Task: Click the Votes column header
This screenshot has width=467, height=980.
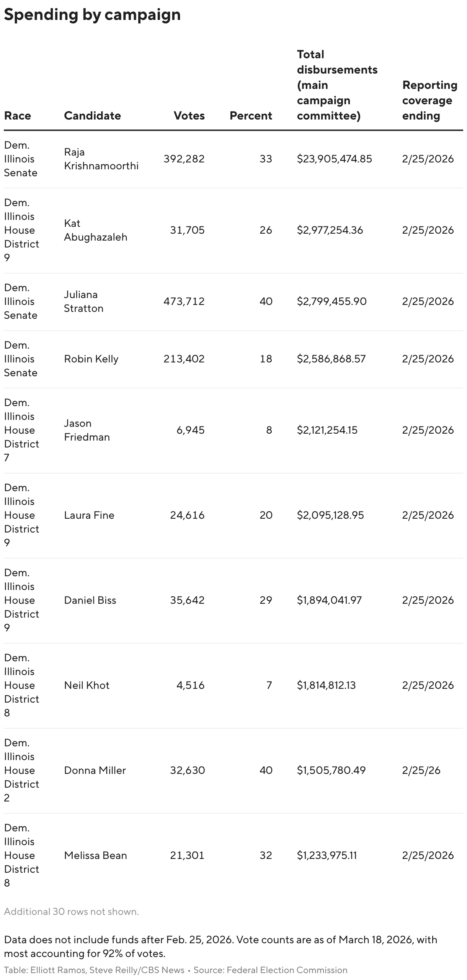Action: [x=189, y=115]
